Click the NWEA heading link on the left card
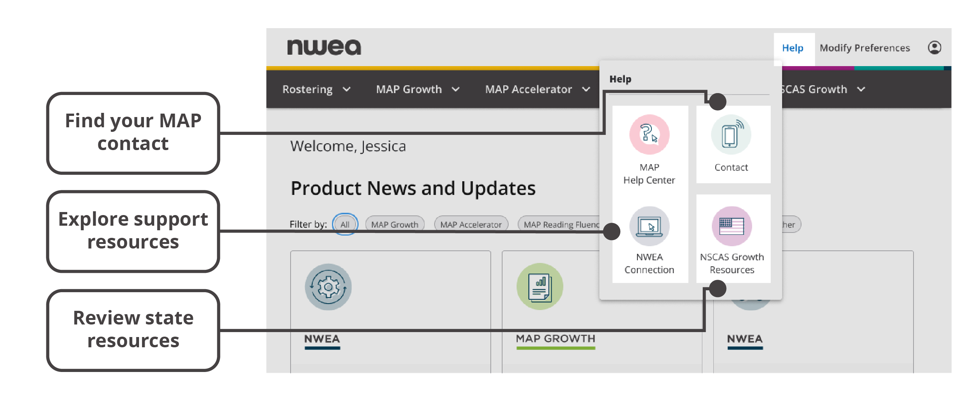 point(322,339)
